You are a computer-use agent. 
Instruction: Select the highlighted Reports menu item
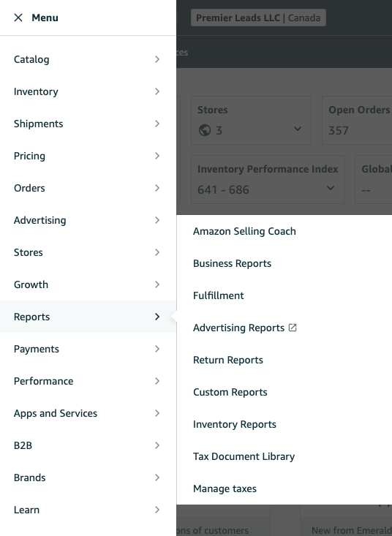click(x=88, y=317)
